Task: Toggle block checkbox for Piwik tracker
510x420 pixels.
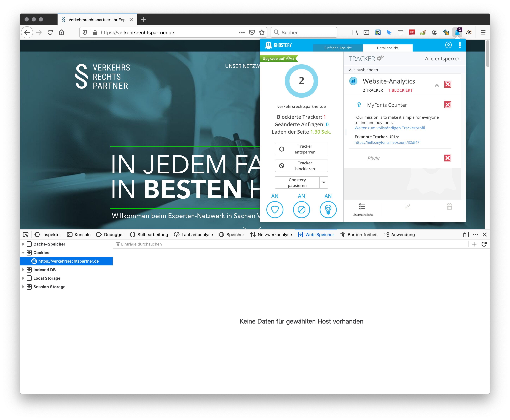Action: click(x=448, y=158)
